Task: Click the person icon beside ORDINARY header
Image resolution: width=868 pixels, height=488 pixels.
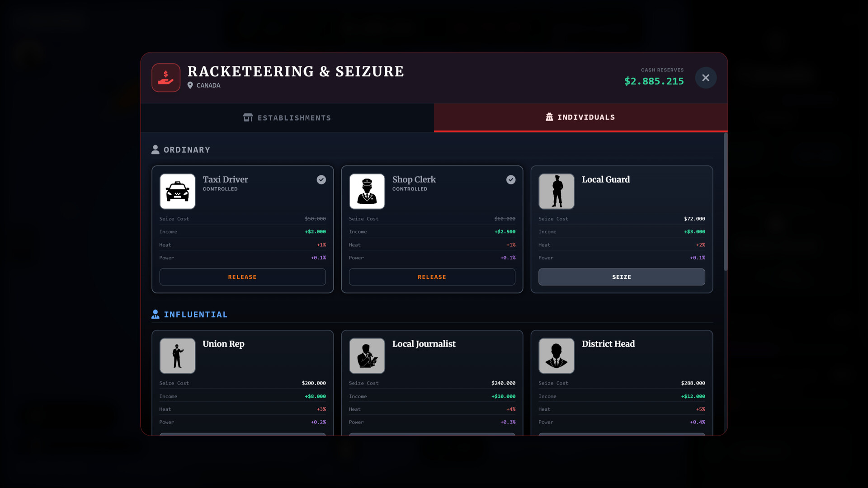Action: tap(155, 149)
